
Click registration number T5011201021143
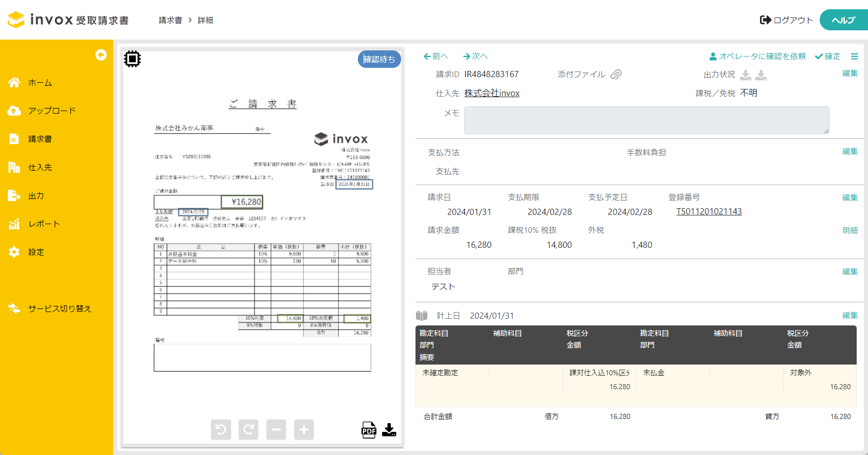(709, 212)
